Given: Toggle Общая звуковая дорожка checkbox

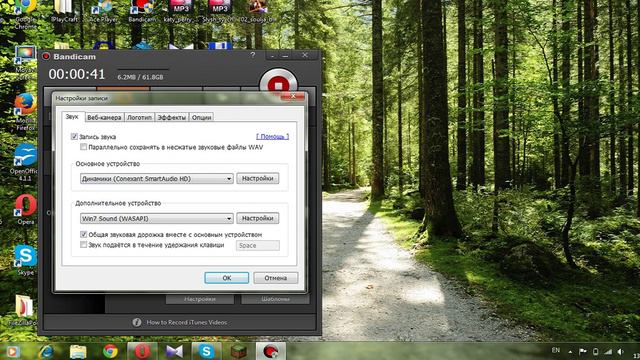Looking at the screenshot, I should tap(83, 234).
